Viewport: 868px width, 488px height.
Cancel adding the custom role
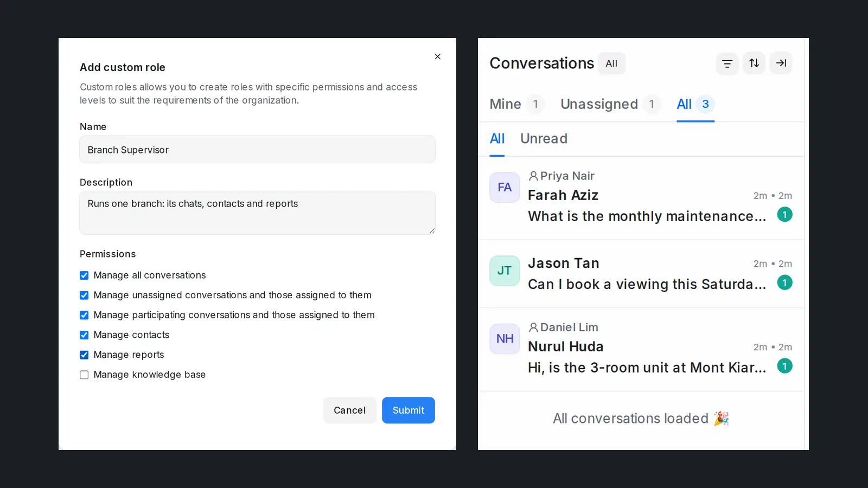[350, 410]
